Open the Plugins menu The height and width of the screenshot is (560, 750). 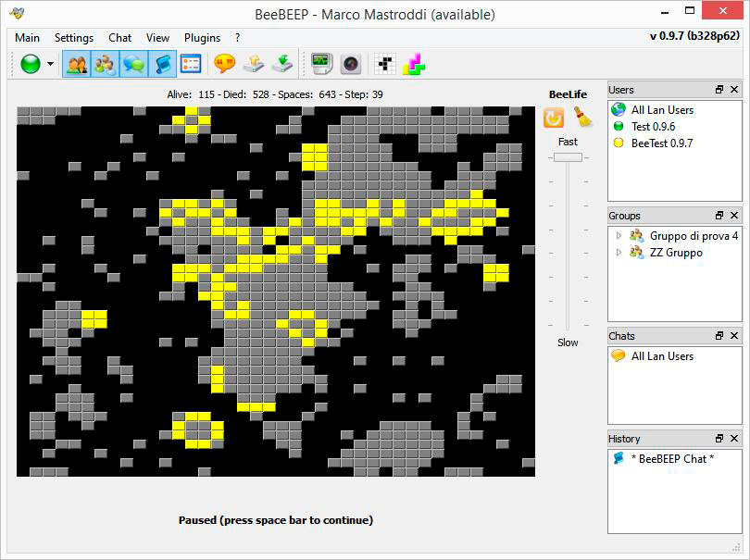[203, 38]
